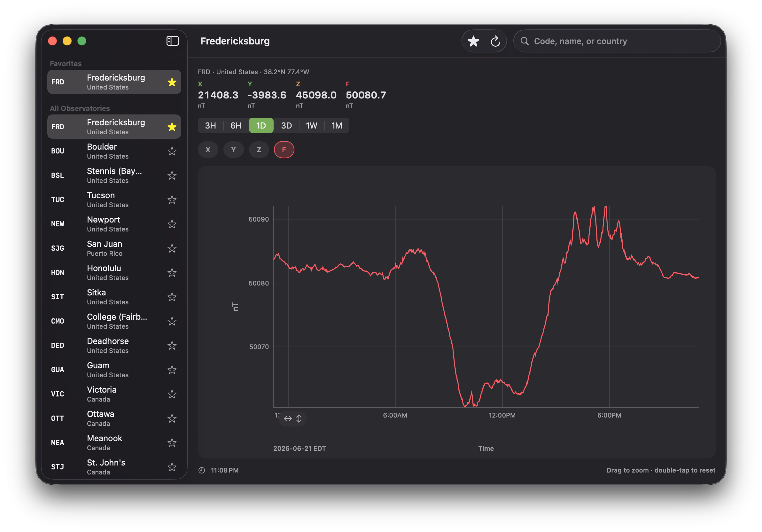
Task: Switch to the 1M time range
Action: (337, 125)
